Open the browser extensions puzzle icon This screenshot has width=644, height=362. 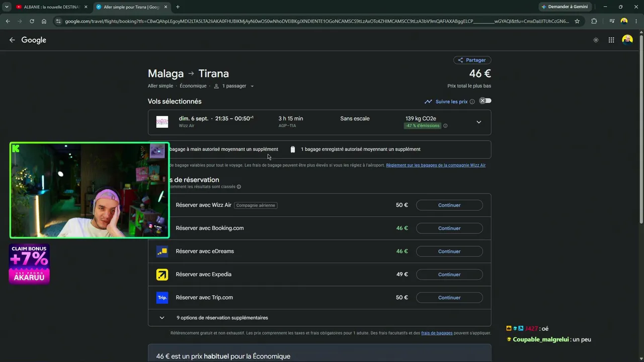(594, 21)
